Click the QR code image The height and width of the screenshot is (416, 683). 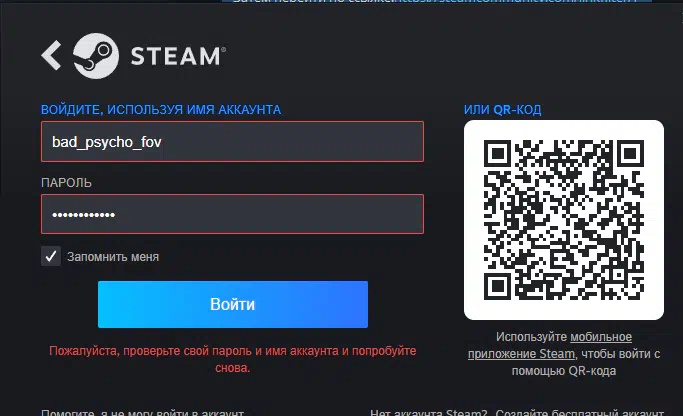coord(564,220)
